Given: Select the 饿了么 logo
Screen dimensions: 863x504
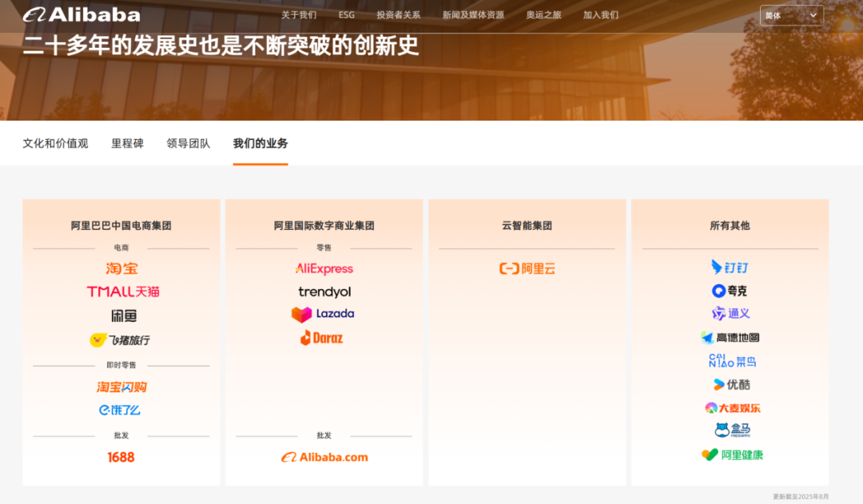Looking at the screenshot, I should pyautogui.click(x=120, y=410).
